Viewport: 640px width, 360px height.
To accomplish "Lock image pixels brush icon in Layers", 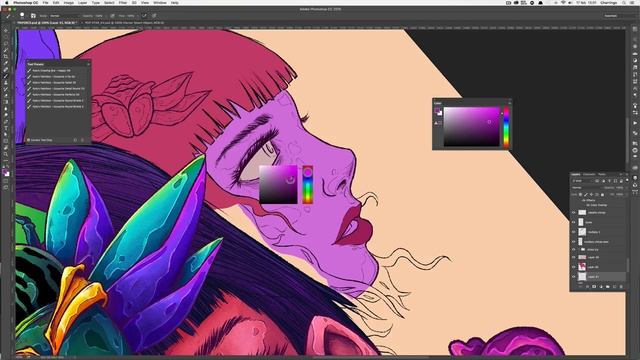I will [x=585, y=194].
